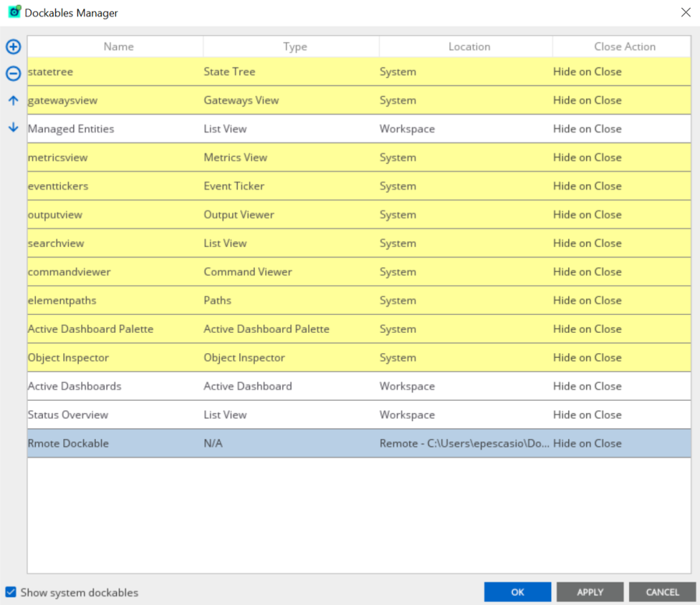Click the Location column header
The height and width of the screenshot is (605, 700).
click(468, 47)
